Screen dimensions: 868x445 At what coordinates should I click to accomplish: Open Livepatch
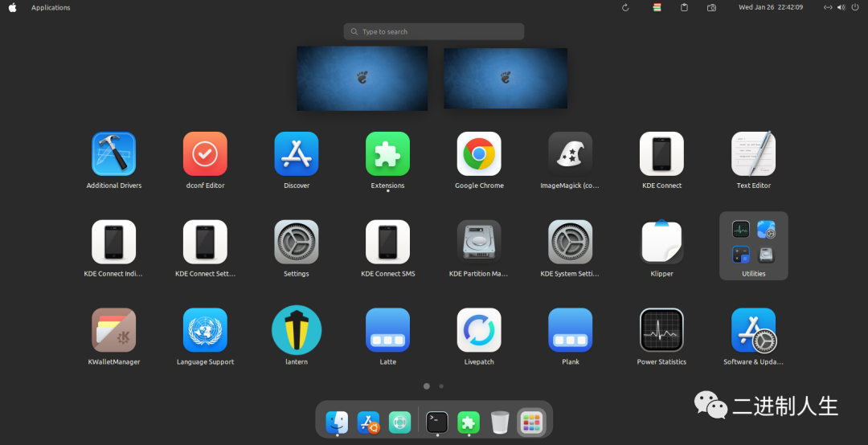click(x=479, y=330)
